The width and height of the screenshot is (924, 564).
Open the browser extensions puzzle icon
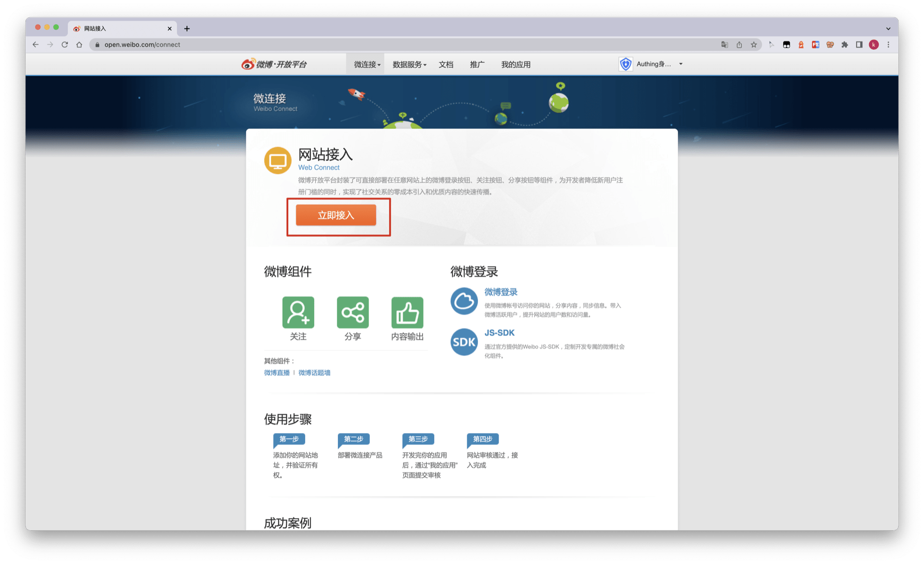[x=845, y=45]
